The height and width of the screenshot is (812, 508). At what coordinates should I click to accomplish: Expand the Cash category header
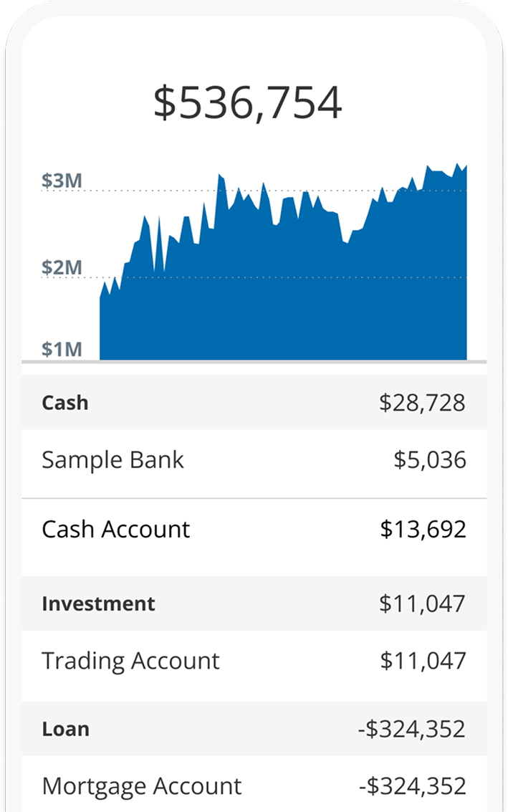click(x=65, y=403)
